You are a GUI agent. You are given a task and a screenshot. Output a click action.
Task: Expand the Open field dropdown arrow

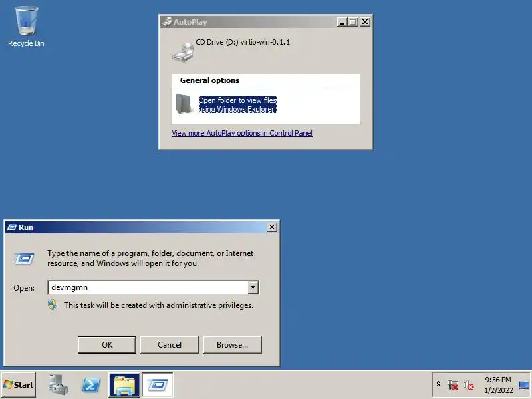tap(253, 287)
